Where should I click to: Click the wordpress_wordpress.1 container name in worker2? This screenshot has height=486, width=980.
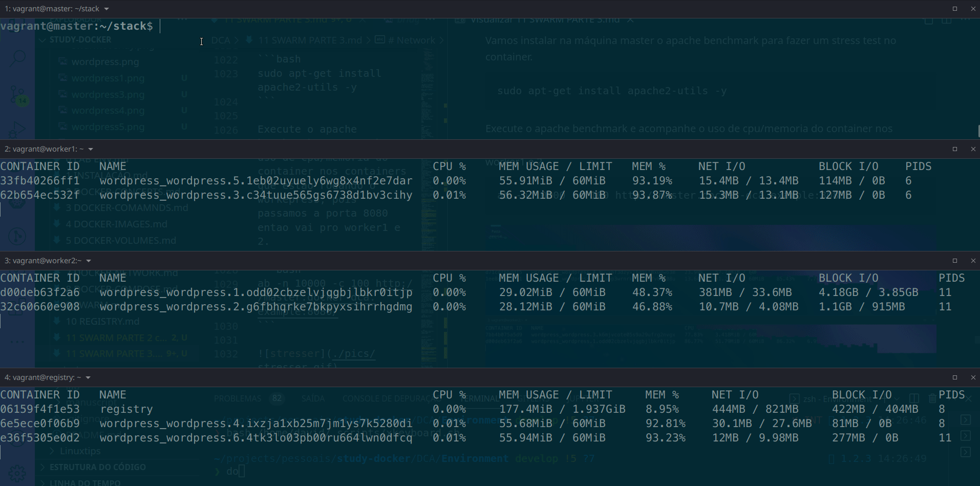[x=255, y=292]
